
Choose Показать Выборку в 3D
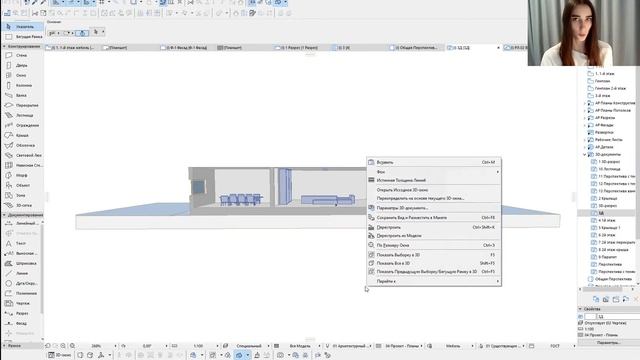(x=434, y=255)
